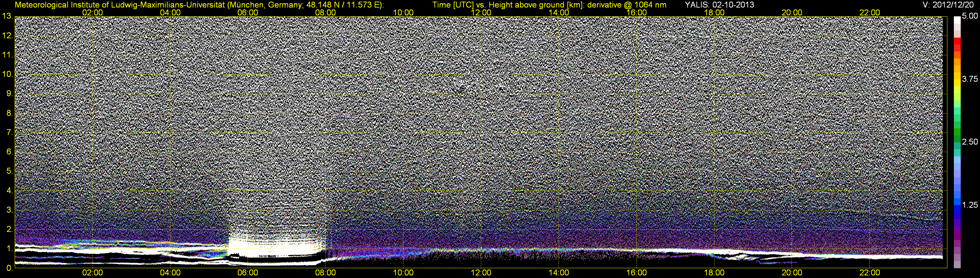Click the 20:00 label on the top time axis

(792, 12)
